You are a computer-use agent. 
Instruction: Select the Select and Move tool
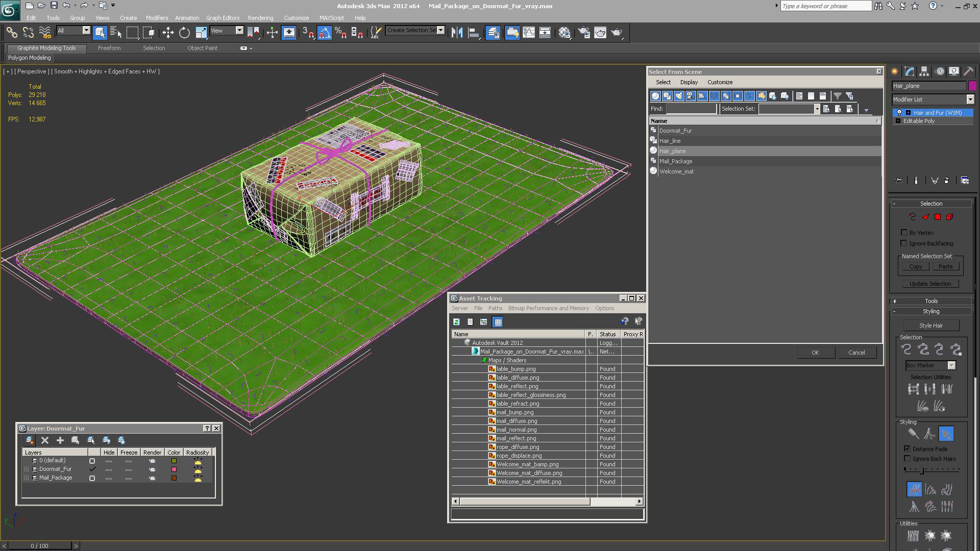pyautogui.click(x=168, y=33)
